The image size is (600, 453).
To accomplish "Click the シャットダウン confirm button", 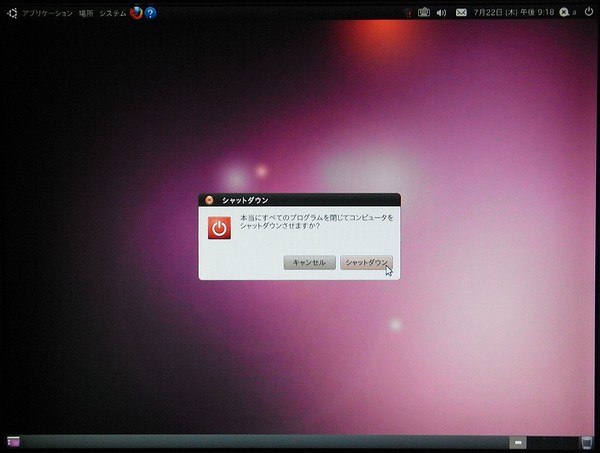I will coord(366,262).
